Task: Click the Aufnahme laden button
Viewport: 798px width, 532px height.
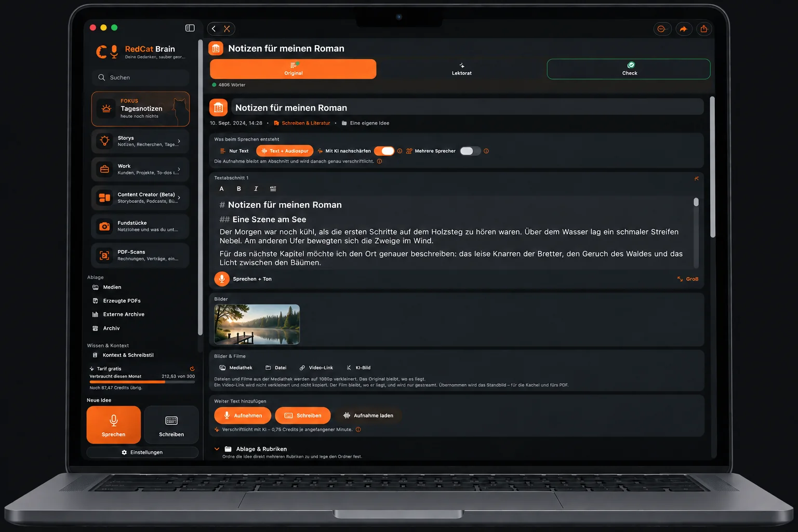Action: (368, 416)
